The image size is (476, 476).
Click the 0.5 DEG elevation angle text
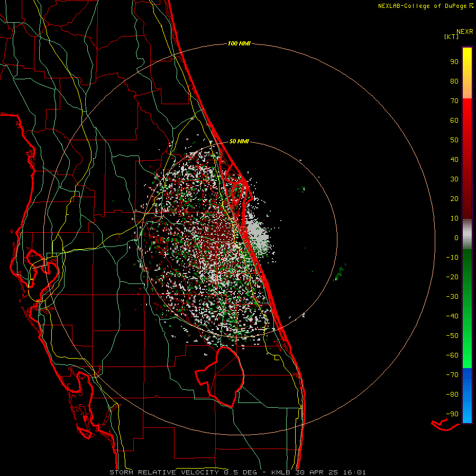pyautogui.click(x=241, y=472)
